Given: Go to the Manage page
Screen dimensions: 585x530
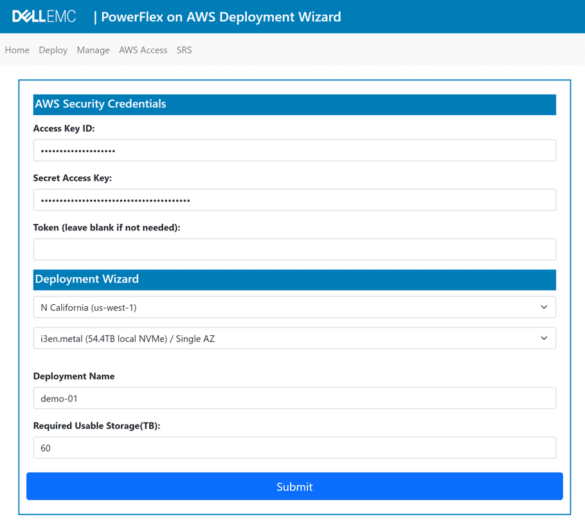Looking at the screenshot, I should (93, 50).
